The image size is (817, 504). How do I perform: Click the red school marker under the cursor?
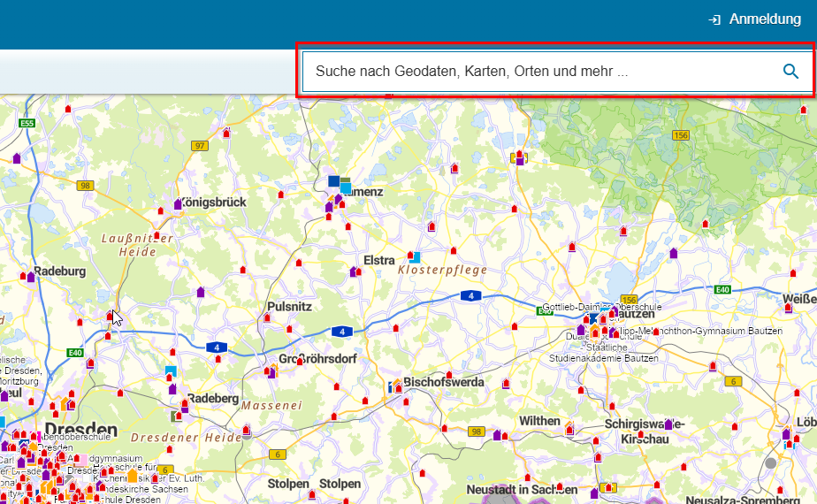(x=110, y=316)
